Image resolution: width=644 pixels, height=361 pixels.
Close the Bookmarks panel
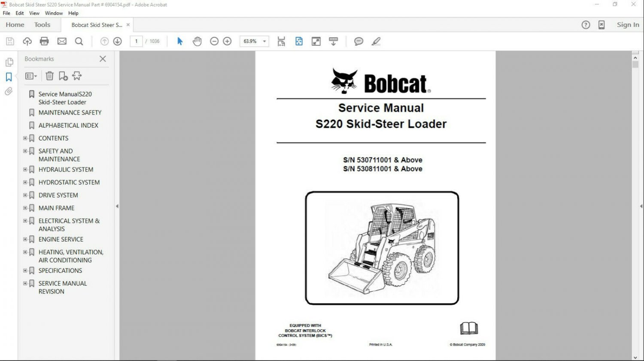[x=103, y=59]
